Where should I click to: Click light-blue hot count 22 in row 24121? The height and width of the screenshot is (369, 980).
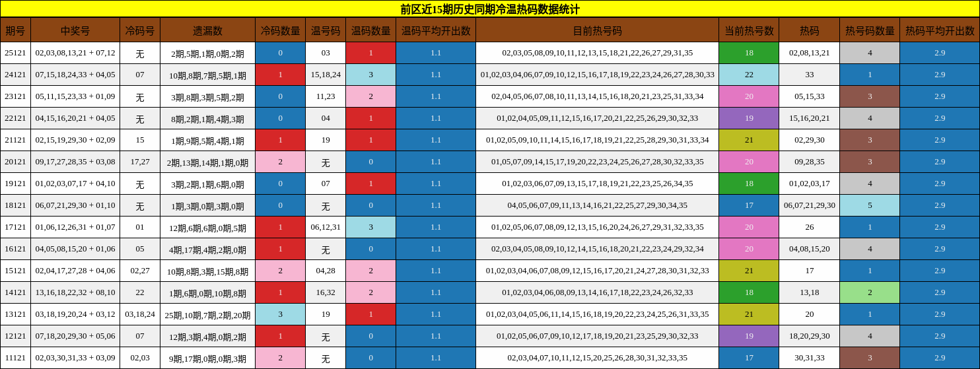click(x=749, y=75)
